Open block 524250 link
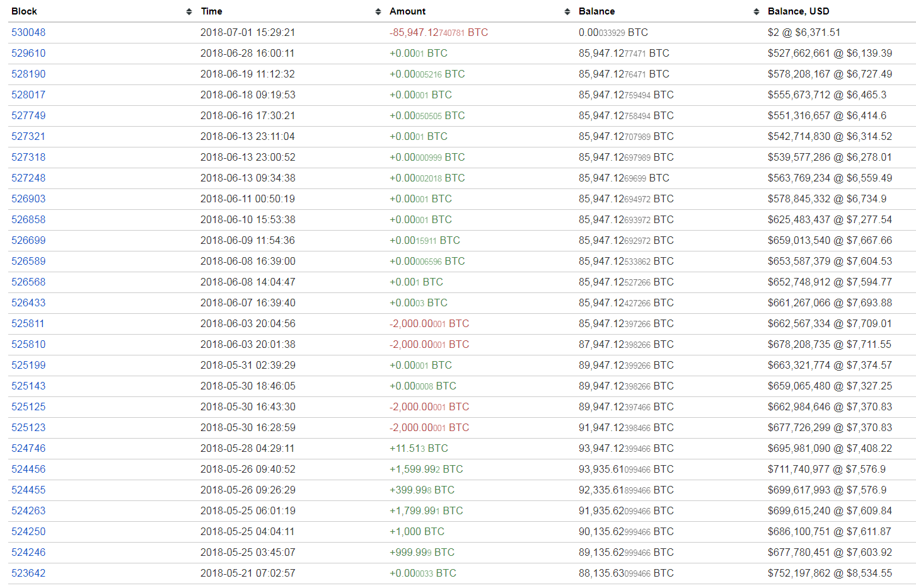The width and height of the screenshot is (916, 588). (x=28, y=532)
